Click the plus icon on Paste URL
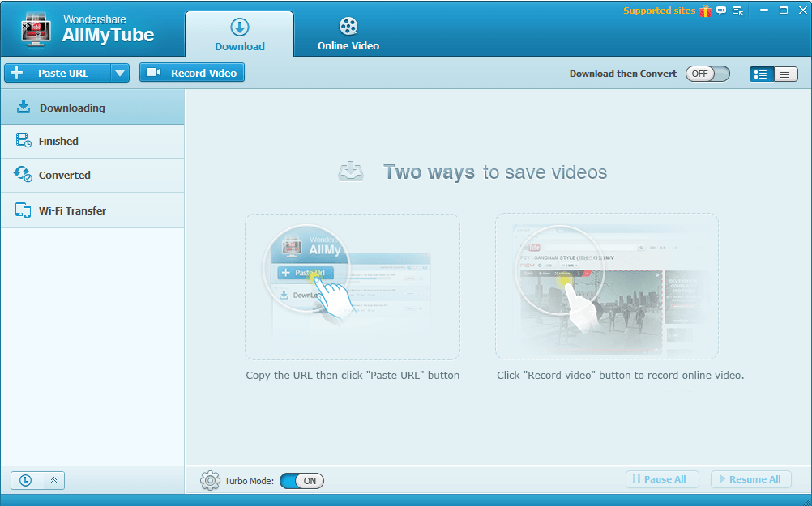Image resolution: width=812 pixels, height=506 pixels. point(16,72)
